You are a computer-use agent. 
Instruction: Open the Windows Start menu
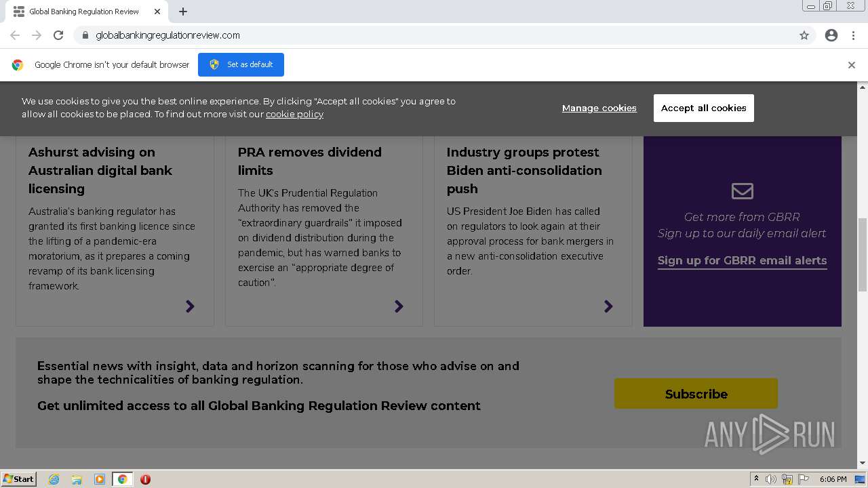tap(19, 479)
